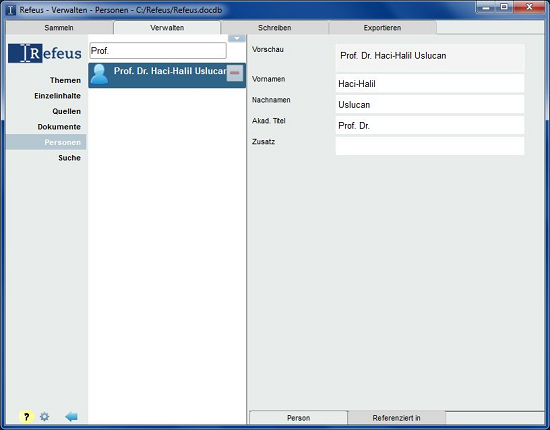
Task: Open Einzelinhalte in sidebar
Action: [58, 96]
